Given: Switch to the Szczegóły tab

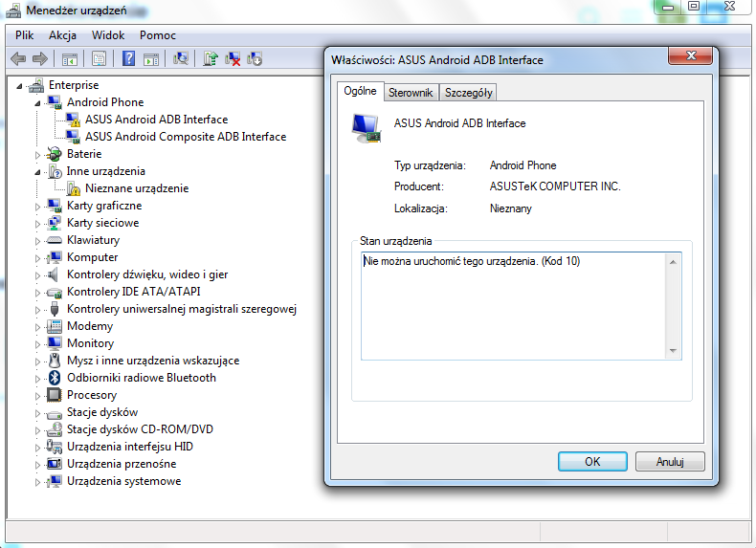Looking at the screenshot, I should [x=468, y=93].
